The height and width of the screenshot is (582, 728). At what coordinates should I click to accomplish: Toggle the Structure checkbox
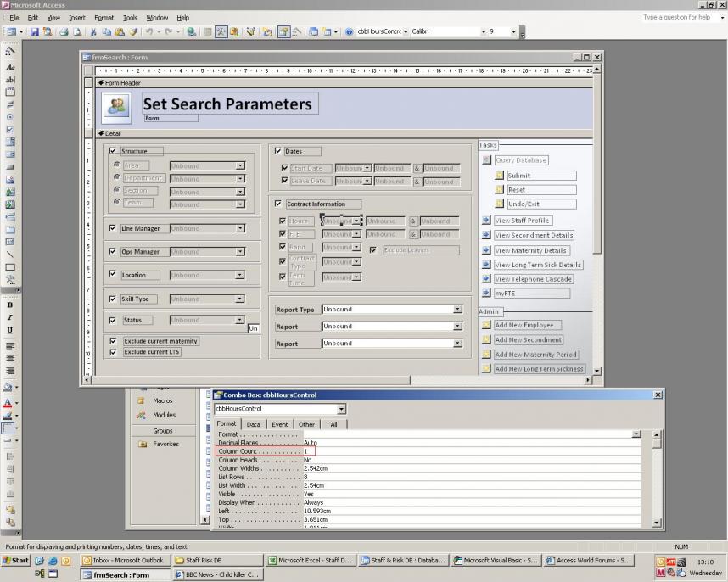pos(113,151)
